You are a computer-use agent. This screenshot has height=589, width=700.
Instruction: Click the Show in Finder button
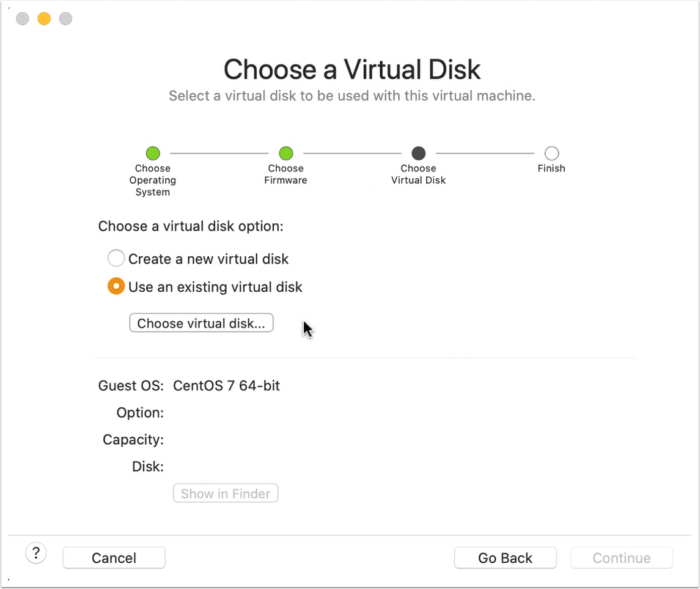225,493
